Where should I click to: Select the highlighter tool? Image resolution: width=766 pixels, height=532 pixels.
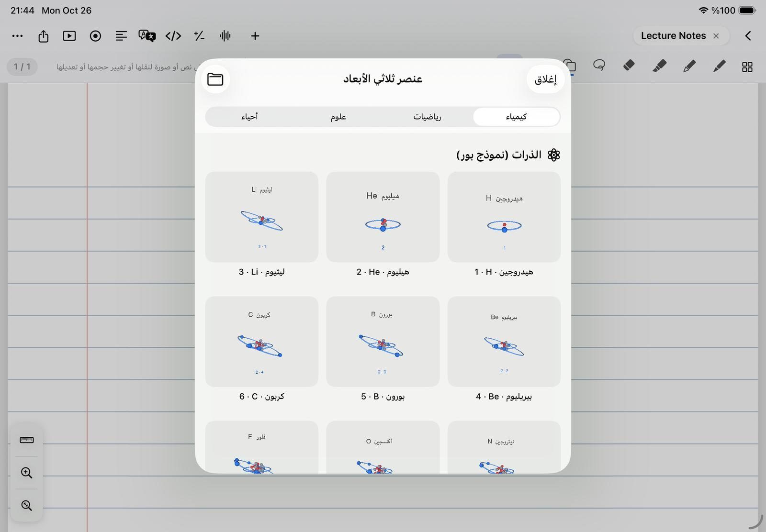pyautogui.click(x=659, y=66)
